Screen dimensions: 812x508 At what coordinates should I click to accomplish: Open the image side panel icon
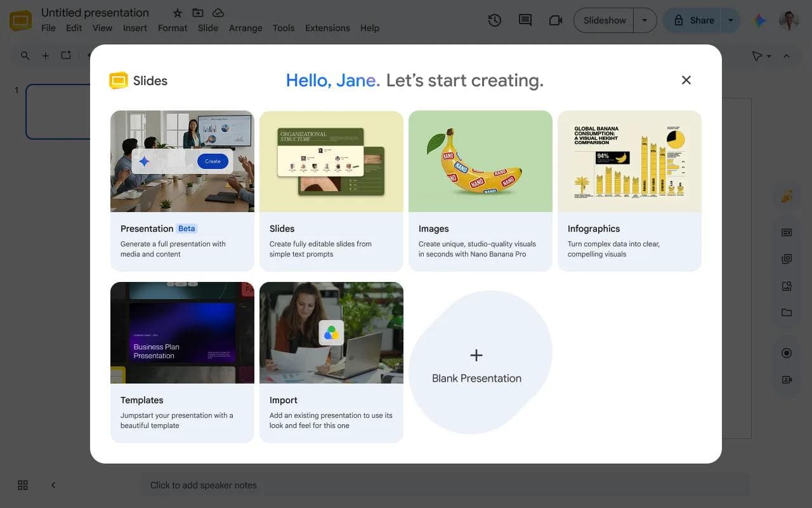787,286
